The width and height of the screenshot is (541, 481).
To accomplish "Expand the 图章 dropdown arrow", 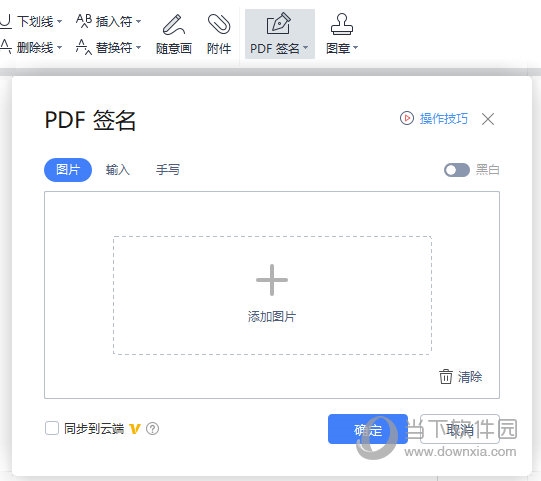I will coord(355,48).
